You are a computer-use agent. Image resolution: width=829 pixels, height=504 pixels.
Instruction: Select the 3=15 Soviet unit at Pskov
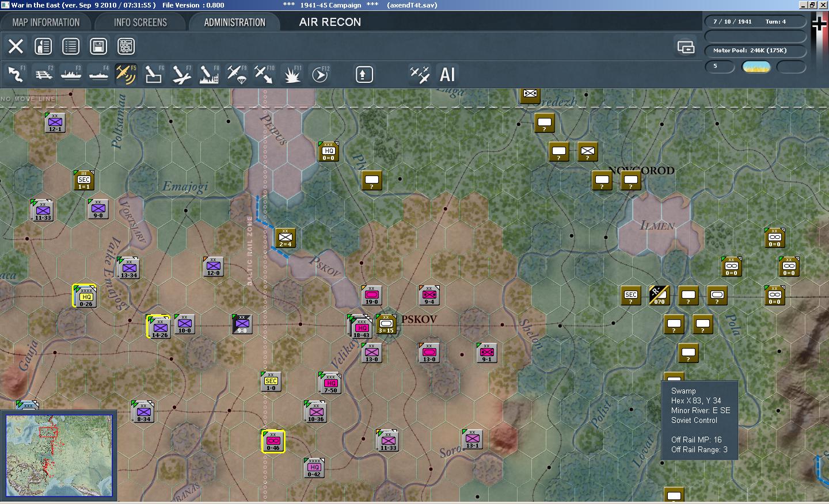click(x=386, y=324)
